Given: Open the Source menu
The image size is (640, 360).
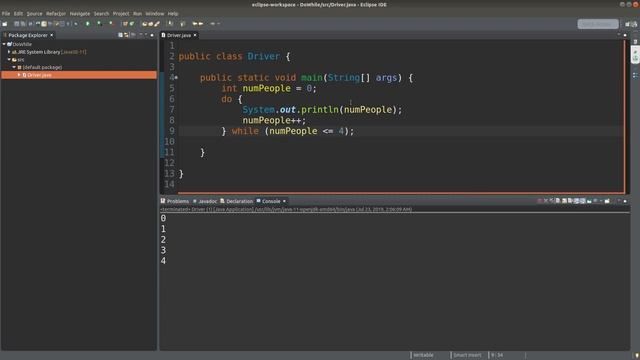Looking at the screenshot, I should tap(34, 13).
